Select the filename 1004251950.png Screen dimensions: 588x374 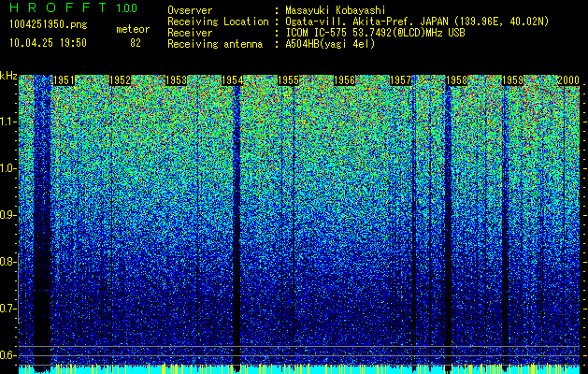tap(49, 25)
